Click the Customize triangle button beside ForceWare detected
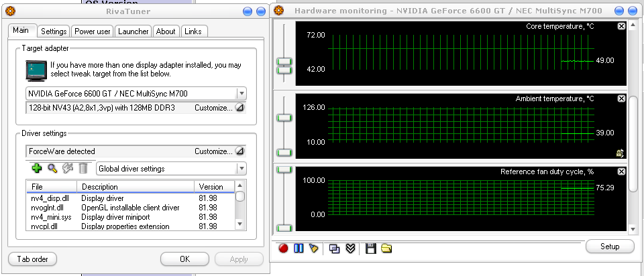The image size is (644, 276). 240,151
